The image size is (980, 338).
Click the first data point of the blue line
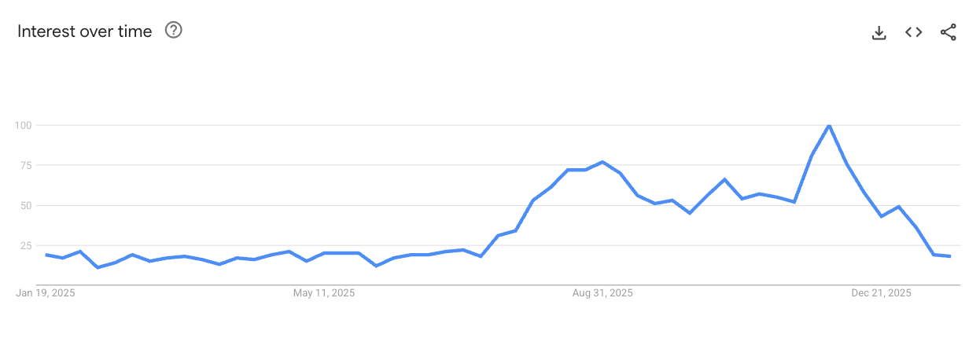(46, 255)
